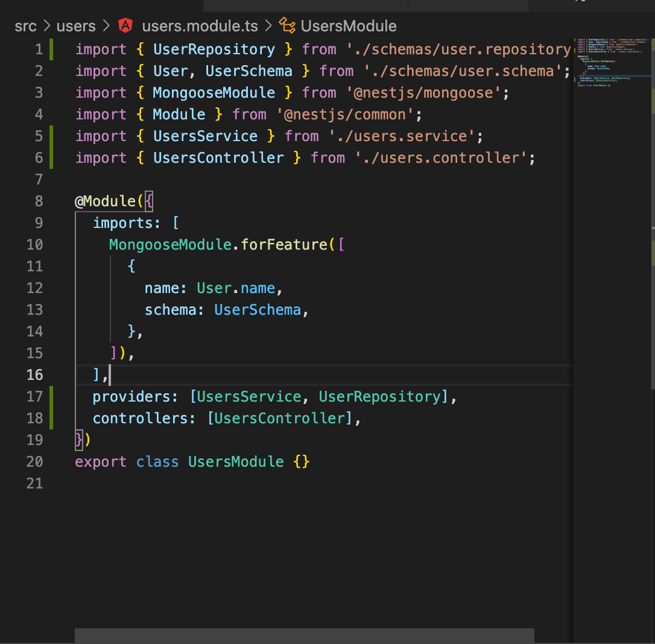Click 'UserSchema' in the line 2 import
This screenshot has width=655, height=644.
(249, 71)
